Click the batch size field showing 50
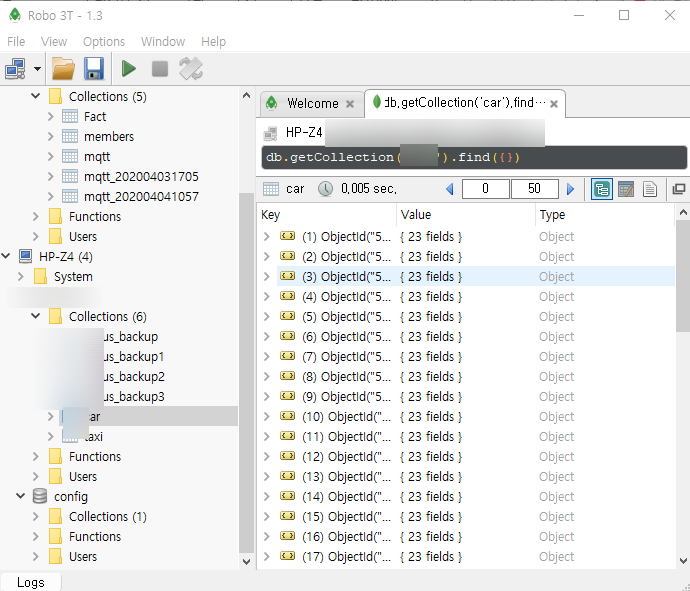690x591 pixels. pyautogui.click(x=534, y=189)
